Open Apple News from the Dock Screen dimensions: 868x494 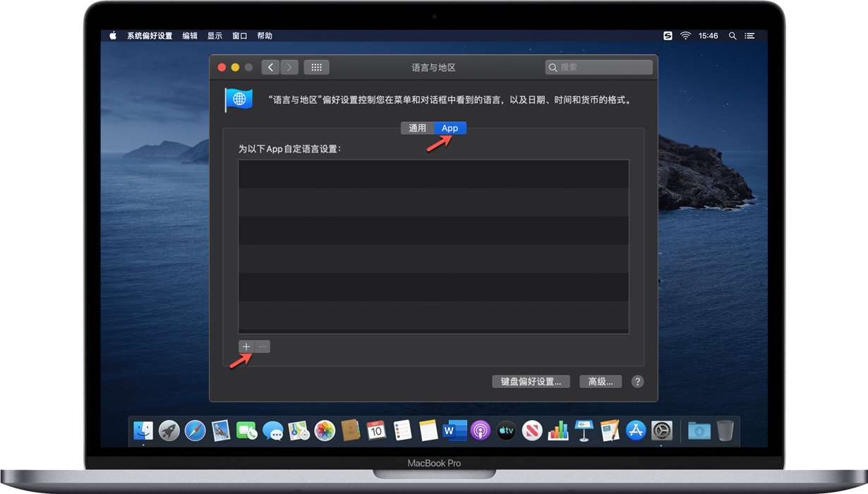531,430
